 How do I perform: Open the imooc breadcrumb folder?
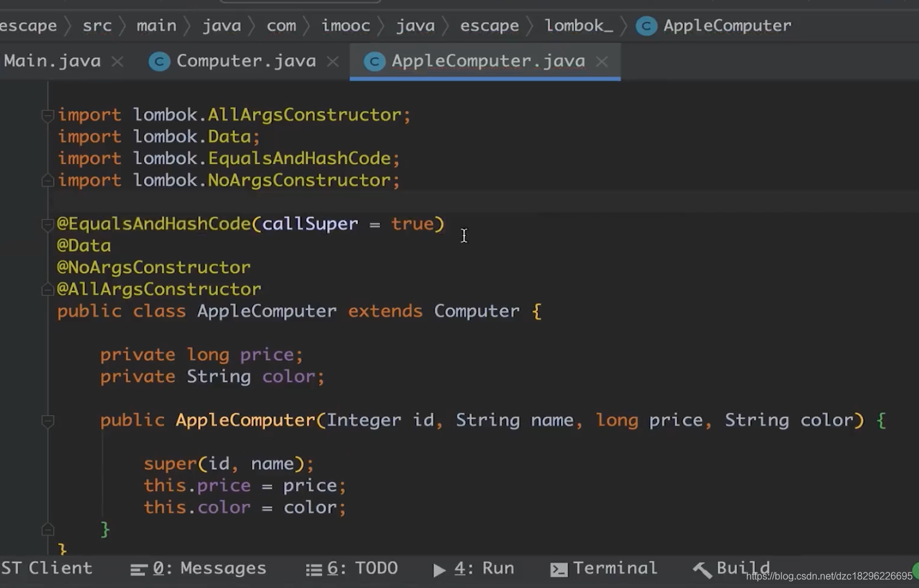click(346, 25)
